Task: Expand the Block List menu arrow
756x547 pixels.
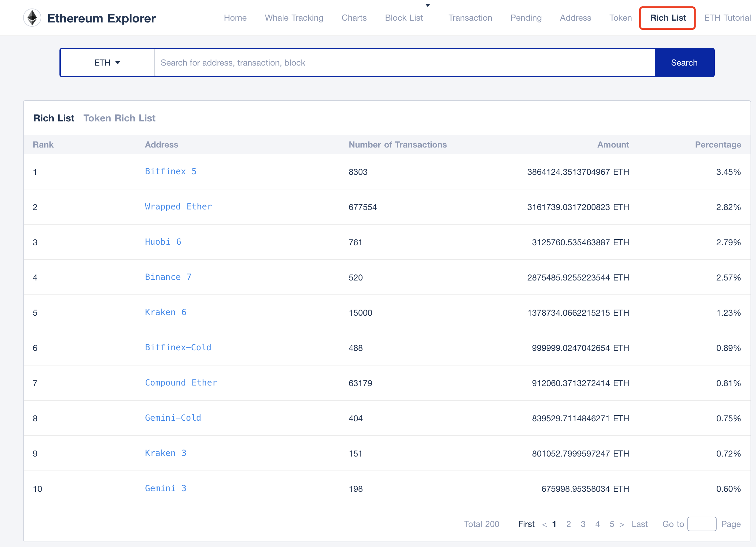Action: coord(428,5)
